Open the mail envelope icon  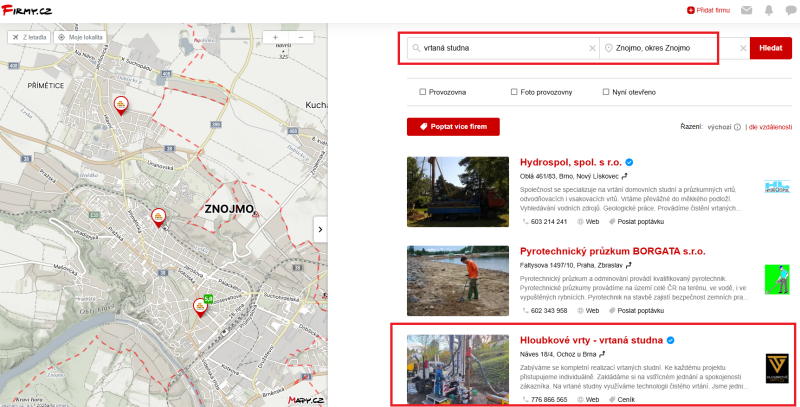(x=746, y=10)
